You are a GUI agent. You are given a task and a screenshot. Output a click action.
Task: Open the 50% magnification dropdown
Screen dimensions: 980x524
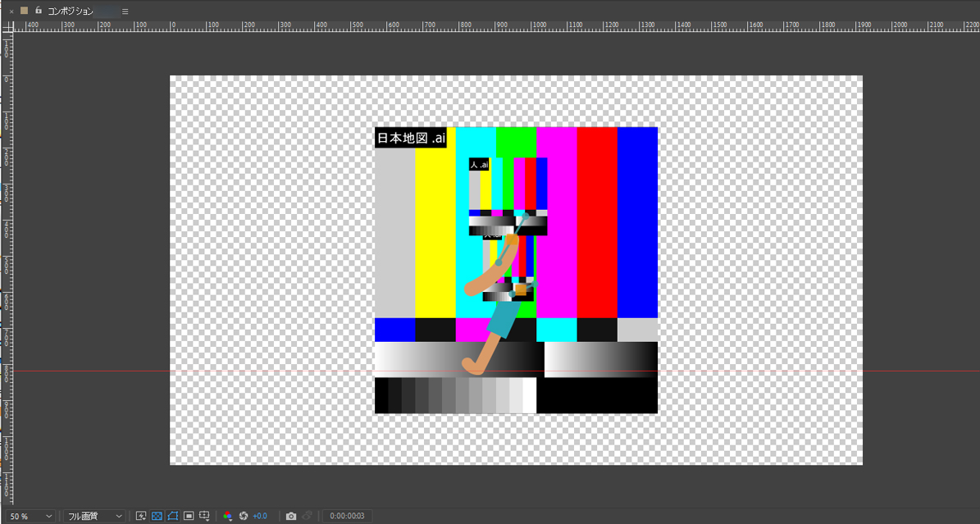[30, 516]
